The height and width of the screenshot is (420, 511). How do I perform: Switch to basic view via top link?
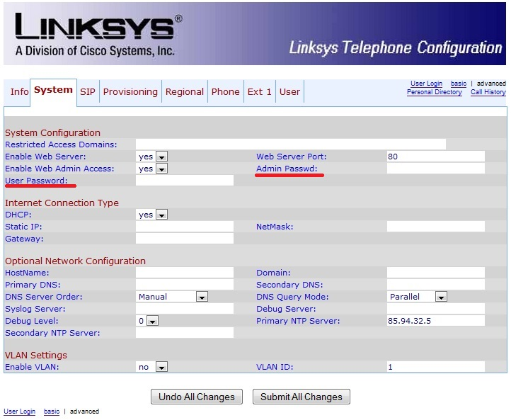(459, 84)
